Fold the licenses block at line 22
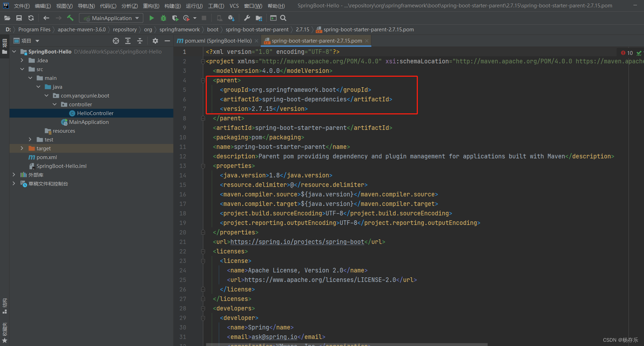Viewport: 644px width, 346px height. (203, 251)
